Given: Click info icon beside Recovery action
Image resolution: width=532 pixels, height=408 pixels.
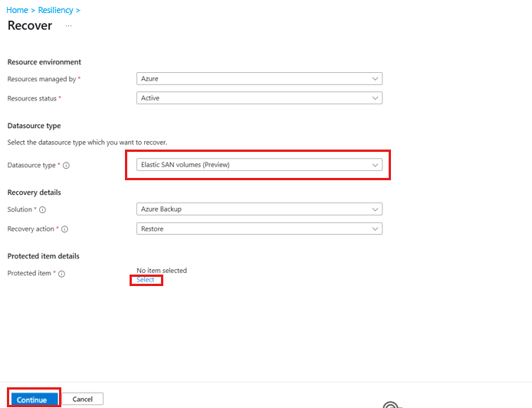Looking at the screenshot, I should tap(64, 229).
